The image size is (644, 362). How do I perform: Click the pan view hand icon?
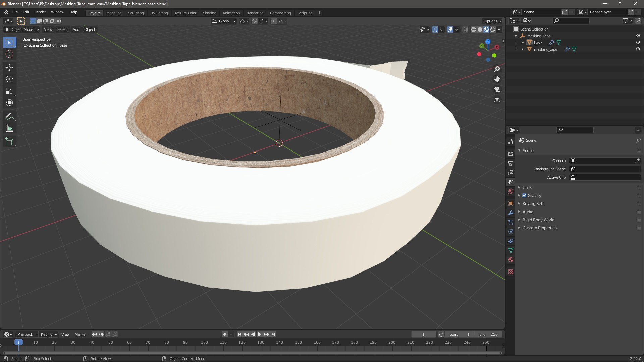[497, 79]
